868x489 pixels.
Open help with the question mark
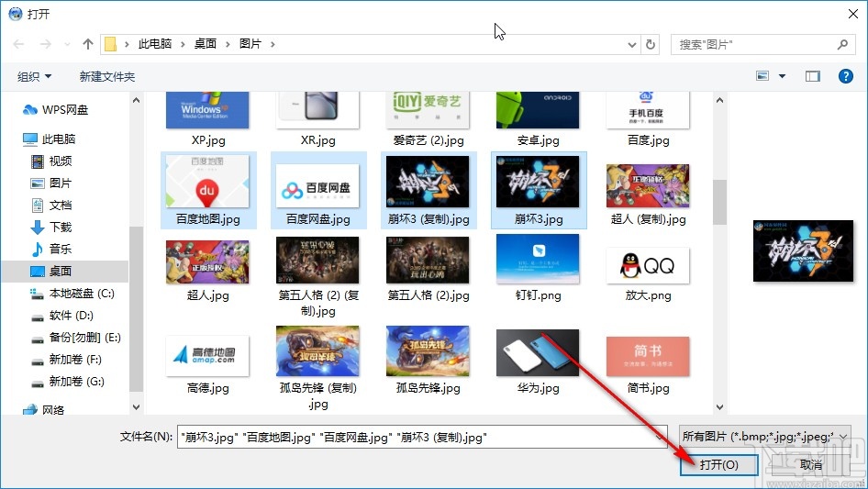click(x=845, y=76)
